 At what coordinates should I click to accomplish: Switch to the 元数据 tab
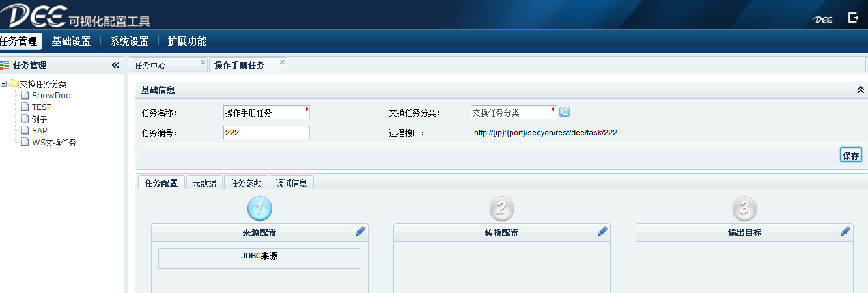pyautogui.click(x=204, y=183)
